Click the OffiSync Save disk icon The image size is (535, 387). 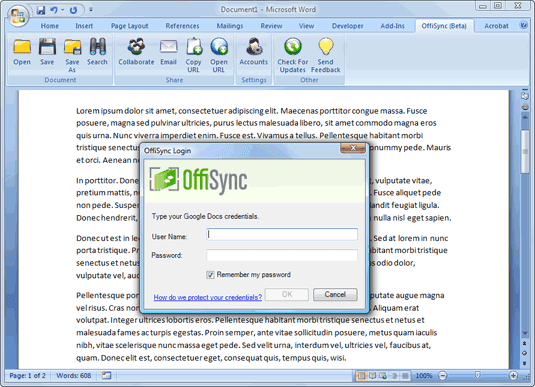click(x=47, y=47)
